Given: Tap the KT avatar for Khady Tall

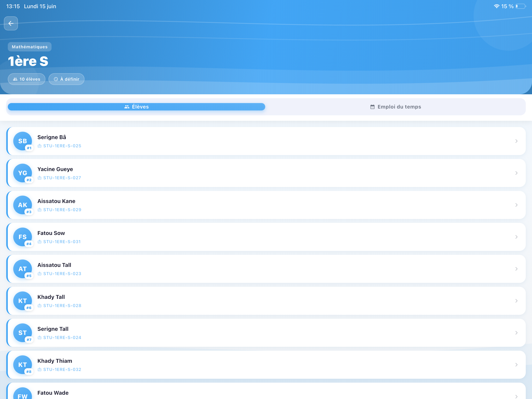Looking at the screenshot, I should (23, 301).
